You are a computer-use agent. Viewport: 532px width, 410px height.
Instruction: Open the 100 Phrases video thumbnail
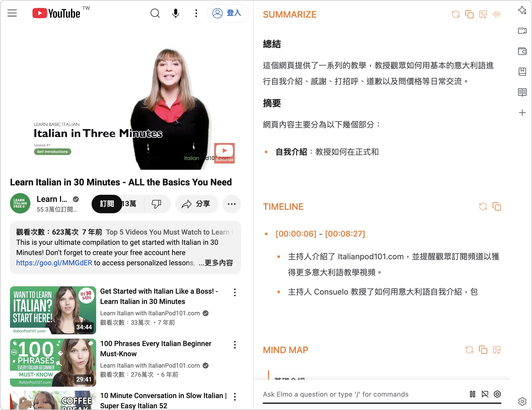pos(53,363)
